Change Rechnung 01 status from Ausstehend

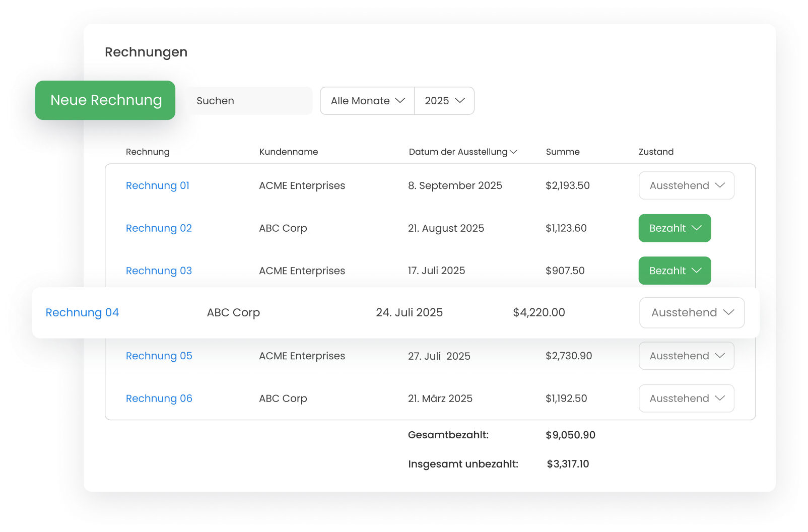[x=686, y=185]
